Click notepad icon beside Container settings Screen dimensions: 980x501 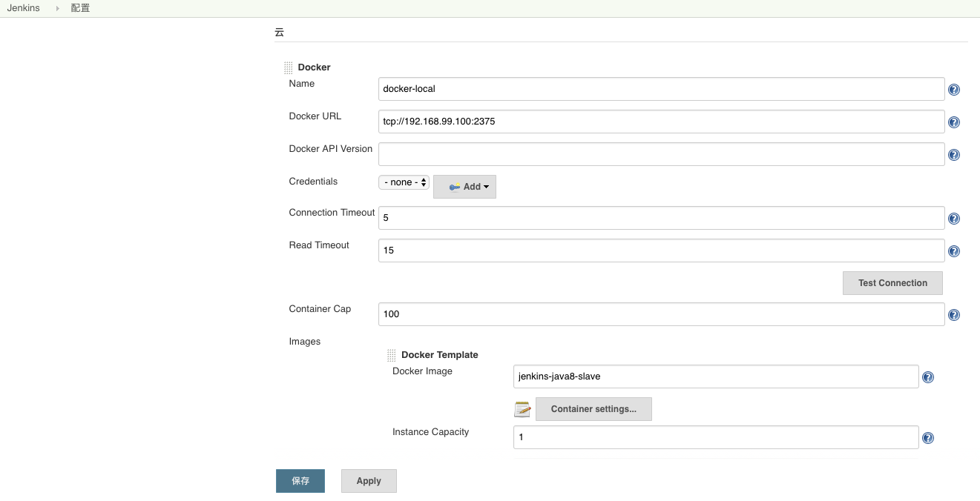pyautogui.click(x=522, y=409)
